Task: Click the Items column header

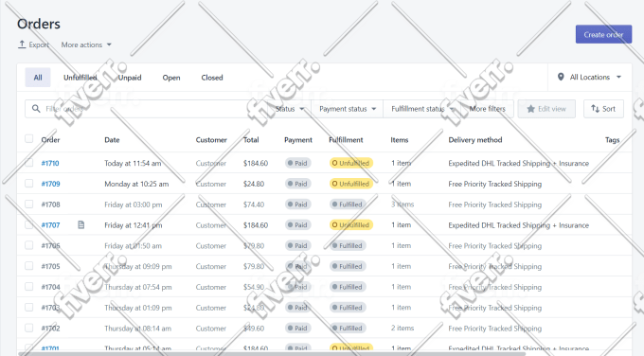Action: (x=400, y=140)
